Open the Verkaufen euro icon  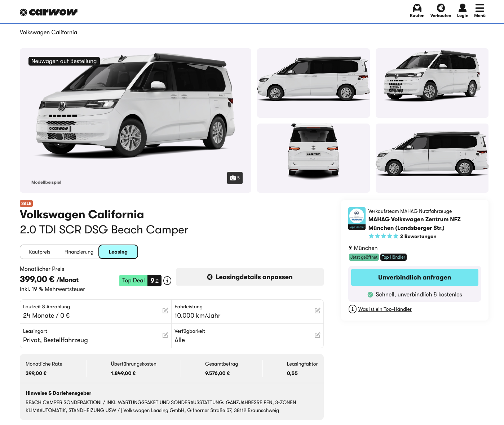tap(441, 8)
